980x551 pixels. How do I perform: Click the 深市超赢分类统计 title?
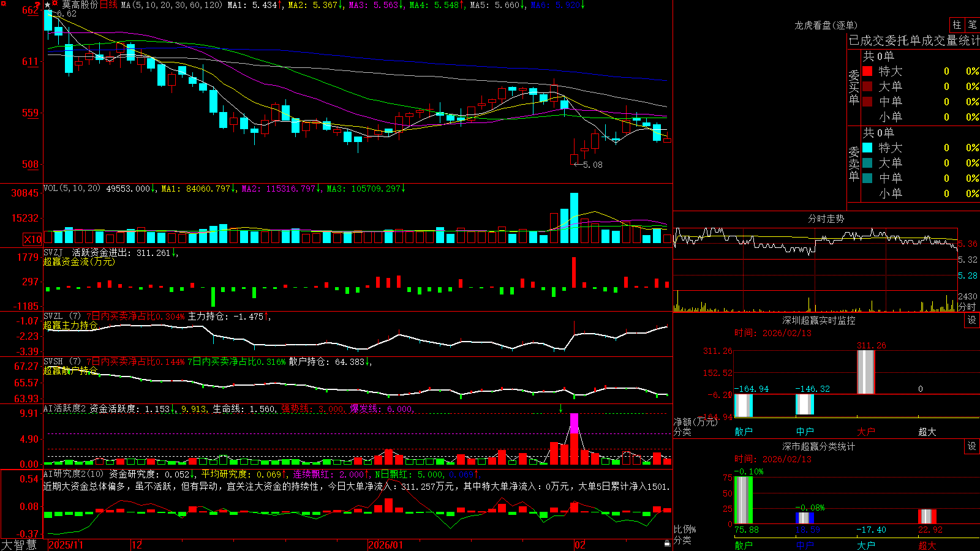818,446
